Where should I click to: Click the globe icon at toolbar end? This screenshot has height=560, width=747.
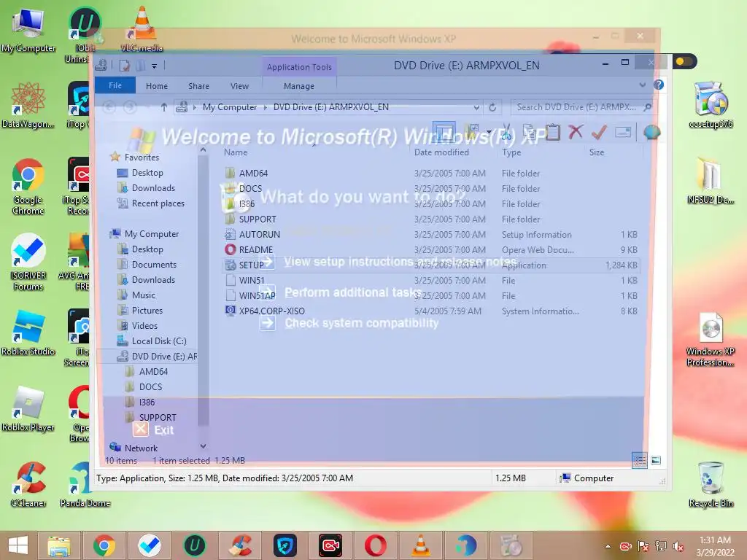coord(651,132)
